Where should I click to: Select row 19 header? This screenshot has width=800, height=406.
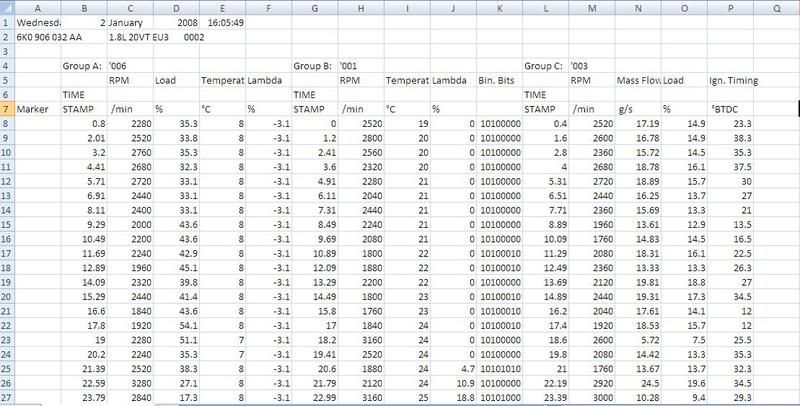point(7,282)
